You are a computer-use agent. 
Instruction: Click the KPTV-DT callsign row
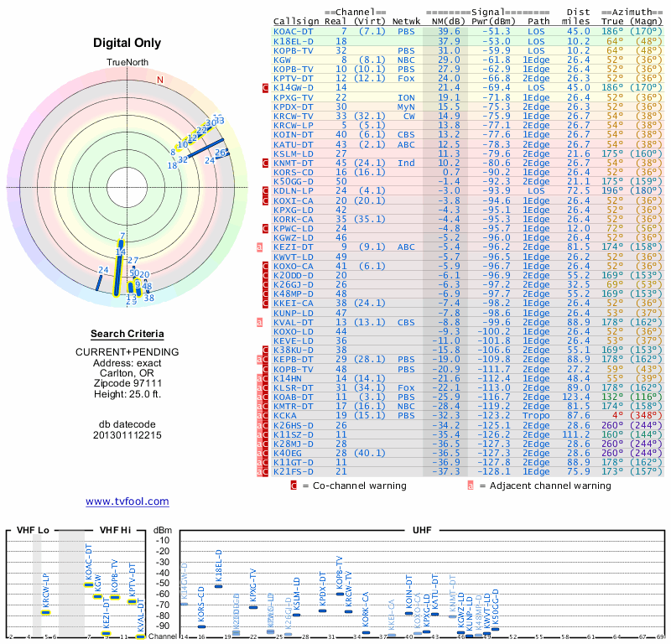pos(293,78)
